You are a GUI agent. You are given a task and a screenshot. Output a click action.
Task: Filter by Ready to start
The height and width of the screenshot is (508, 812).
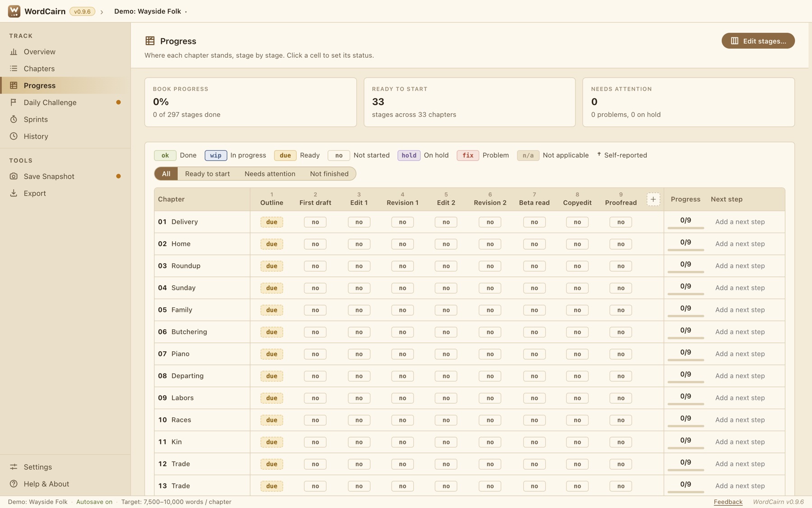tap(207, 174)
